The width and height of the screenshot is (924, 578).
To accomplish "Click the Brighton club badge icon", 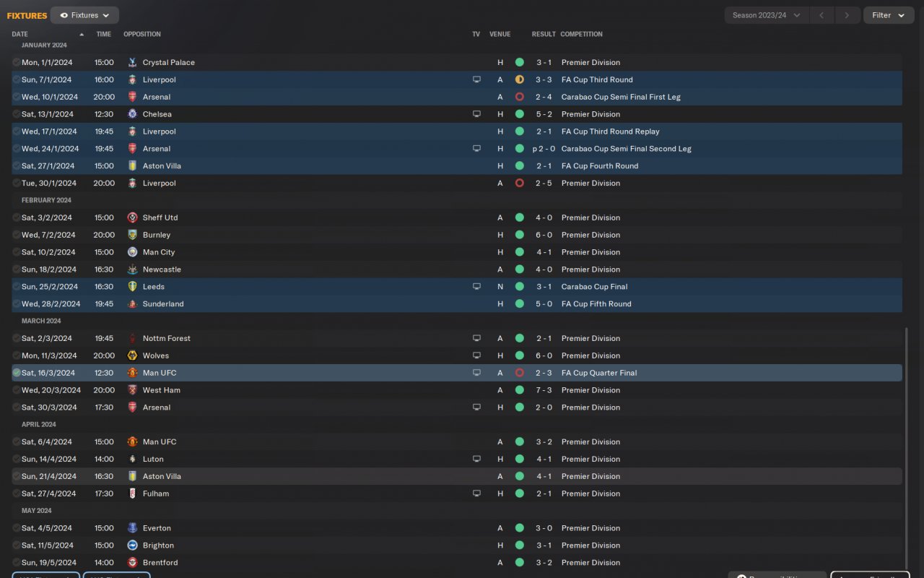I will coord(132,545).
